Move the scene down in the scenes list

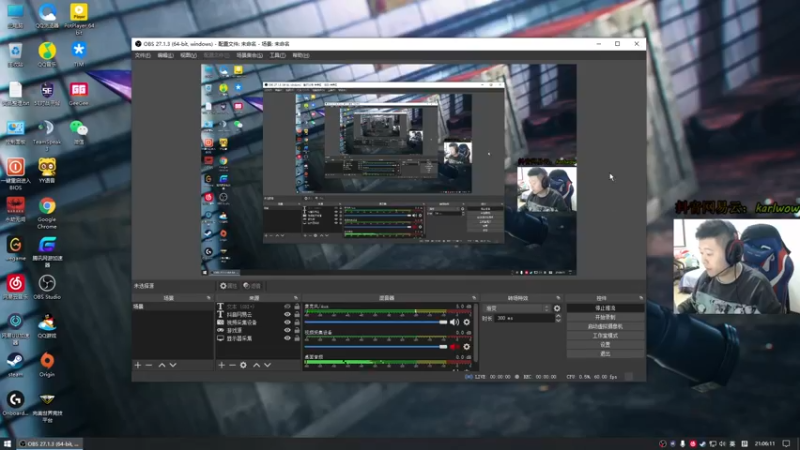pos(173,365)
